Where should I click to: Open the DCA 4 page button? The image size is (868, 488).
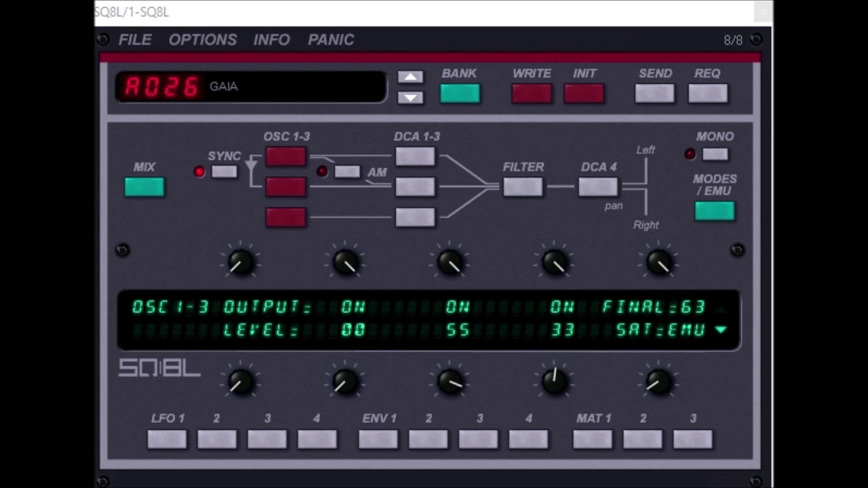tap(598, 186)
